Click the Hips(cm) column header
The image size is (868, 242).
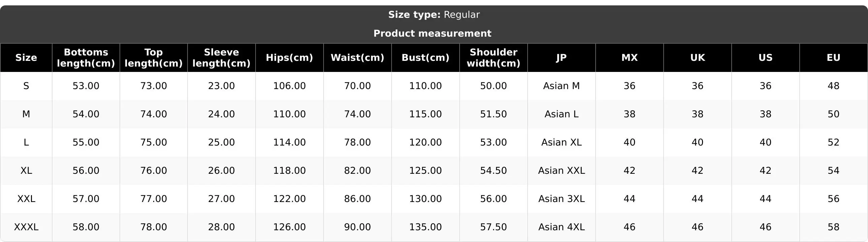pyautogui.click(x=290, y=57)
